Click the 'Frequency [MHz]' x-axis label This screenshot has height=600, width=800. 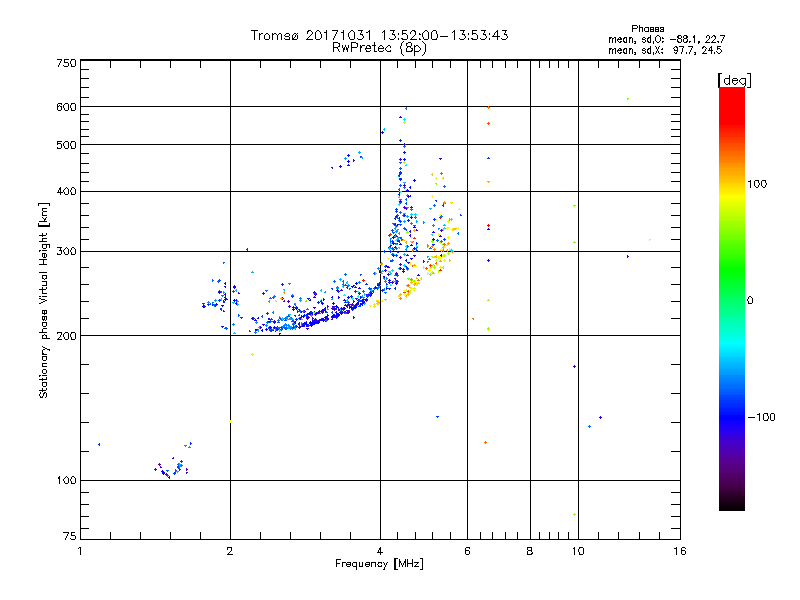(379, 564)
